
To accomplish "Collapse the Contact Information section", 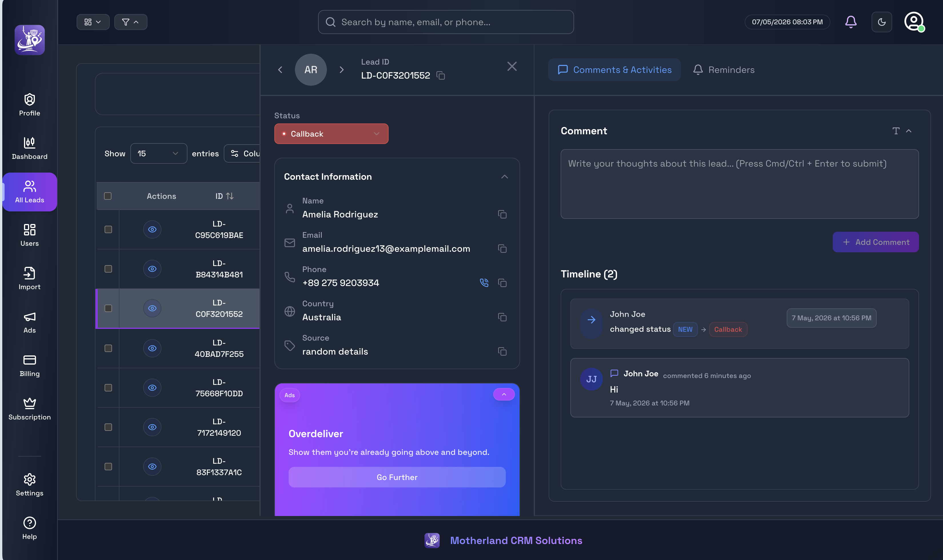I will point(504,177).
